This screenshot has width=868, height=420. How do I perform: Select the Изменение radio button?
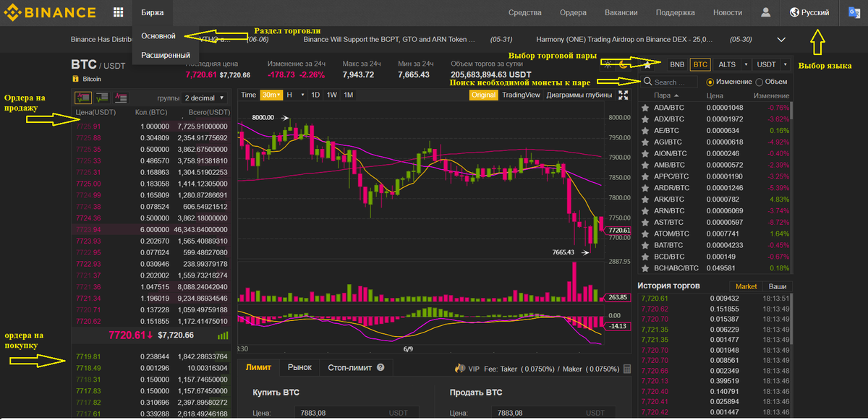[x=710, y=82]
